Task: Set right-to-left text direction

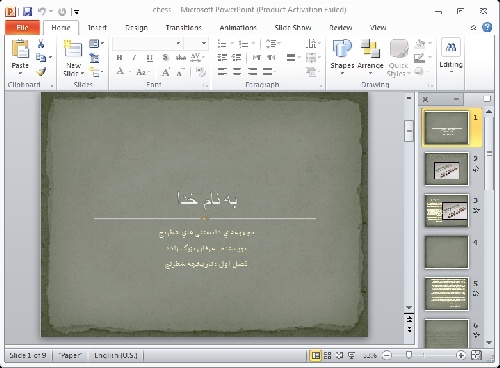Action: pos(271,58)
